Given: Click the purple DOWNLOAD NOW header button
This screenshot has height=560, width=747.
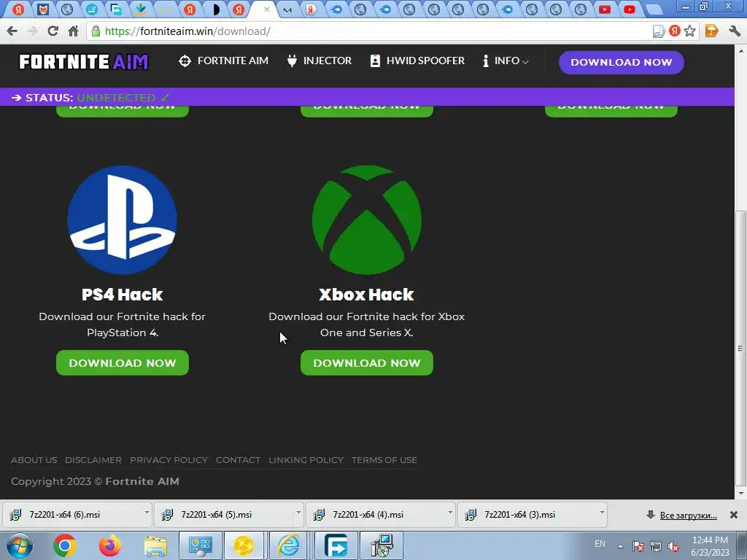Looking at the screenshot, I should pyautogui.click(x=622, y=63).
